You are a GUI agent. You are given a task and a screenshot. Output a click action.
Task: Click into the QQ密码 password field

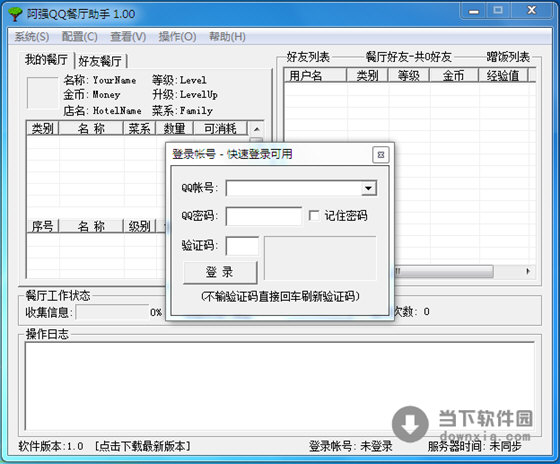tap(264, 216)
